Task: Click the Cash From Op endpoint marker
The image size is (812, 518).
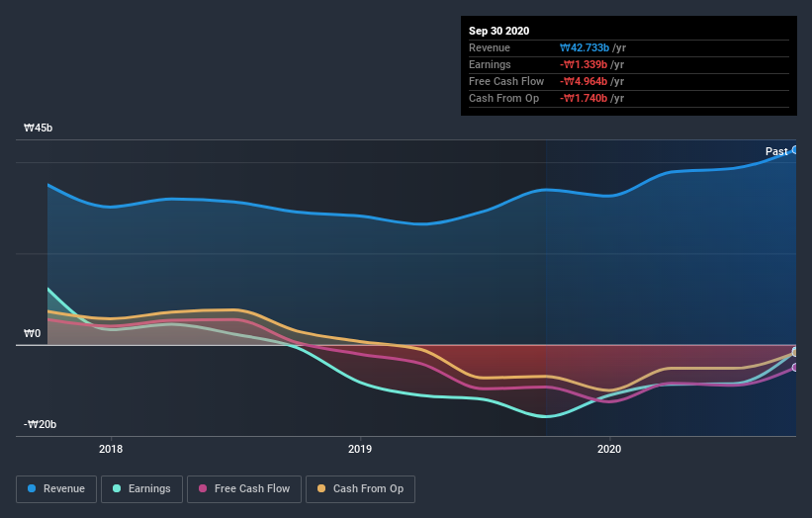Action: pos(795,352)
